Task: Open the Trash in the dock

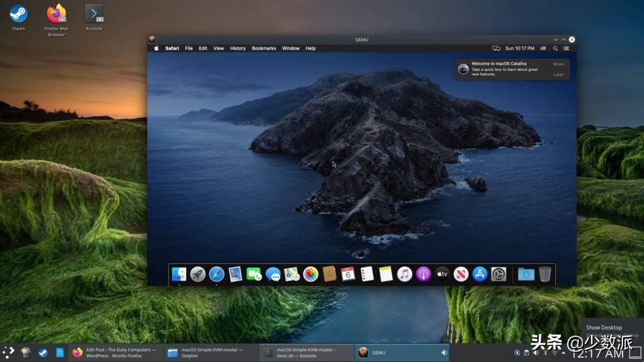Action: coord(544,274)
